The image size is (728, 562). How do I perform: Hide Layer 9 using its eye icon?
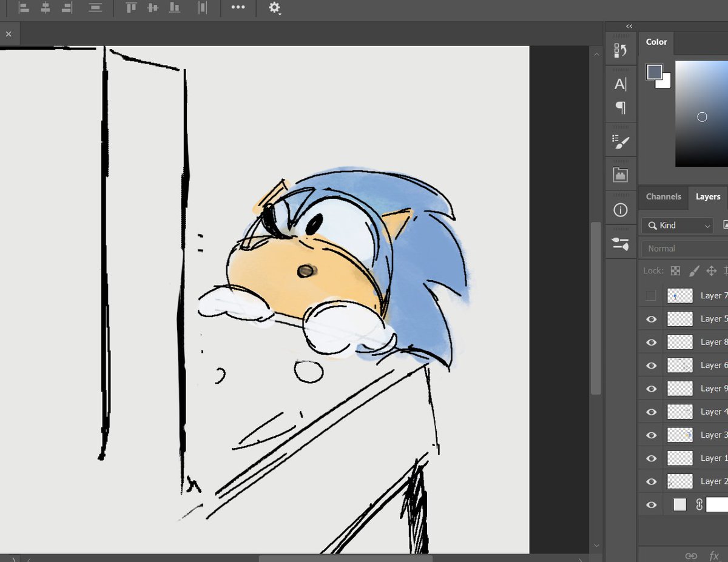(651, 389)
